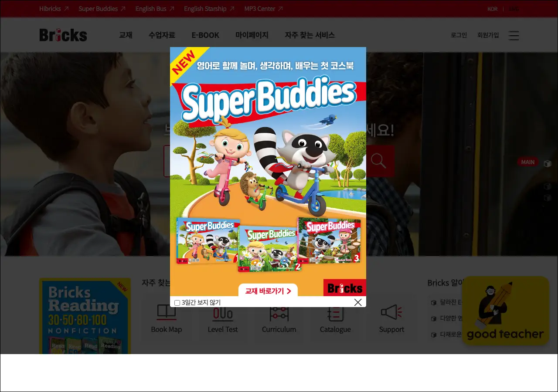Click the good teacher banner

pyautogui.click(x=505, y=311)
